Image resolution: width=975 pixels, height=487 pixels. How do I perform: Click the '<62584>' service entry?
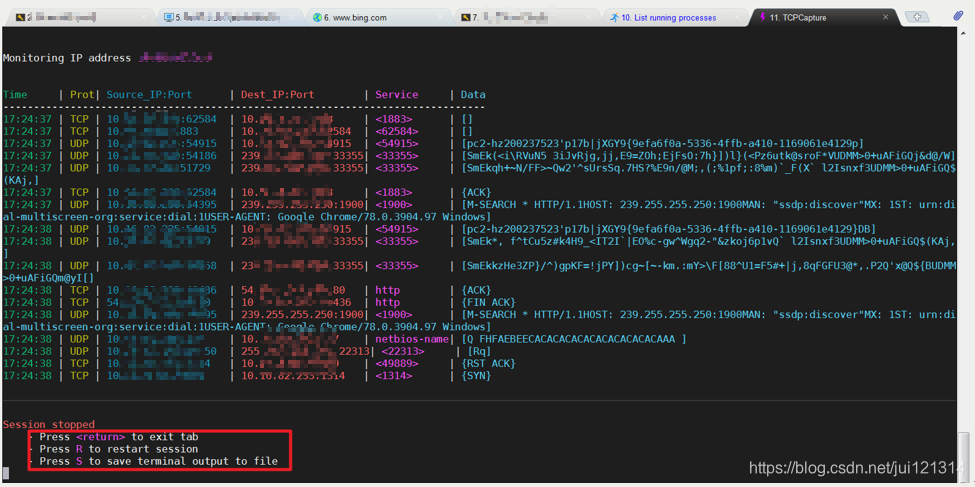pos(397,131)
